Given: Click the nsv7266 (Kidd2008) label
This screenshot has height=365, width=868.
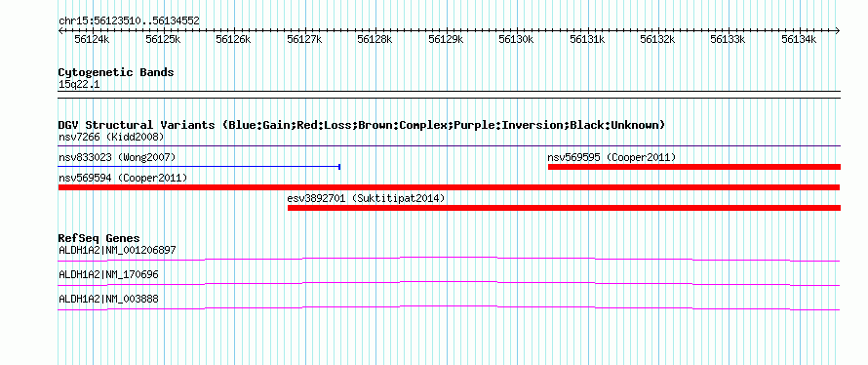Looking at the screenshot, I should click(x=111, y=137).
